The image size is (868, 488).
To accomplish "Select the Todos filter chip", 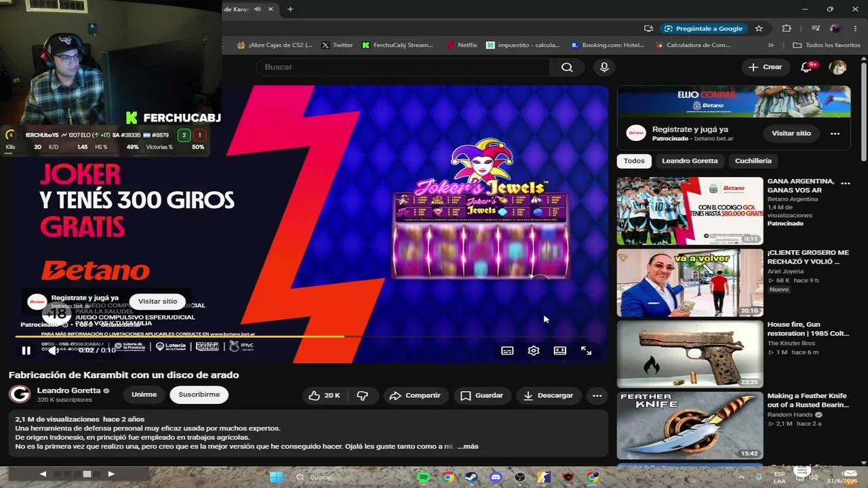I will coord(634,161).
